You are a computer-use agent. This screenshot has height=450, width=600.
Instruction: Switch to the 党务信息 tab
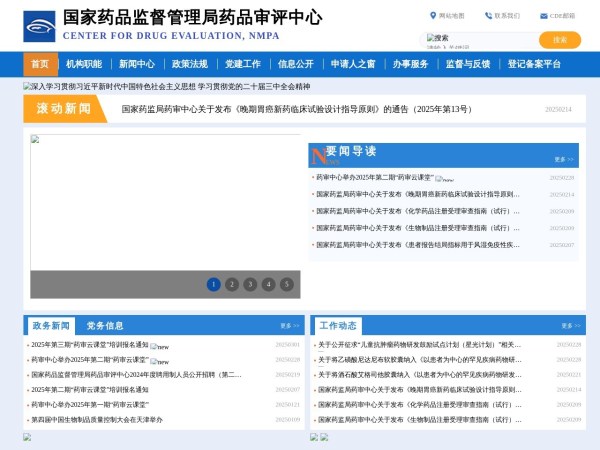pyautogui.click(x=105, y=326)
